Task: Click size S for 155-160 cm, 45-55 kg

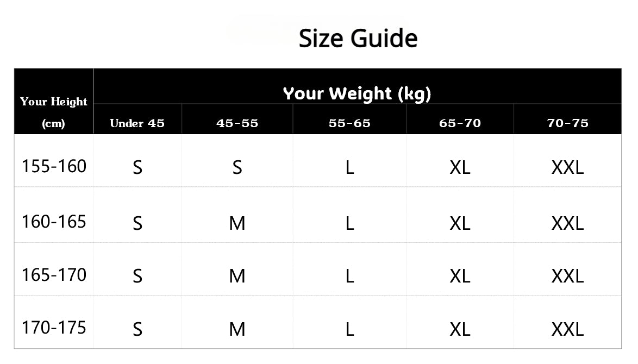Action: point(237,167)
